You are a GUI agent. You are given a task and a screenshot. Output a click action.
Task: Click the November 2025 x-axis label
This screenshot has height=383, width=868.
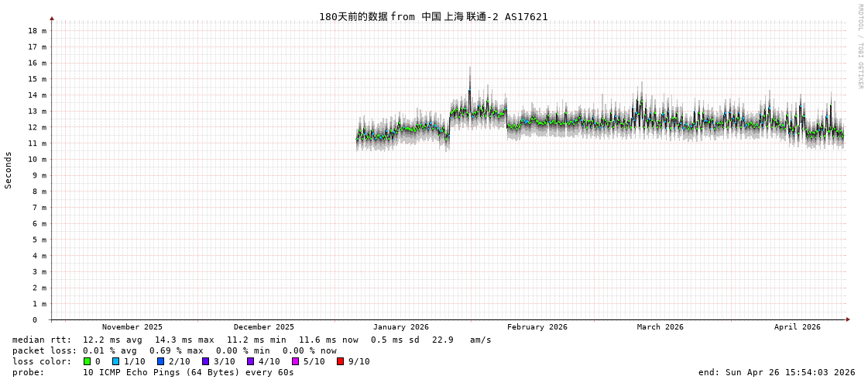(132, 327)
